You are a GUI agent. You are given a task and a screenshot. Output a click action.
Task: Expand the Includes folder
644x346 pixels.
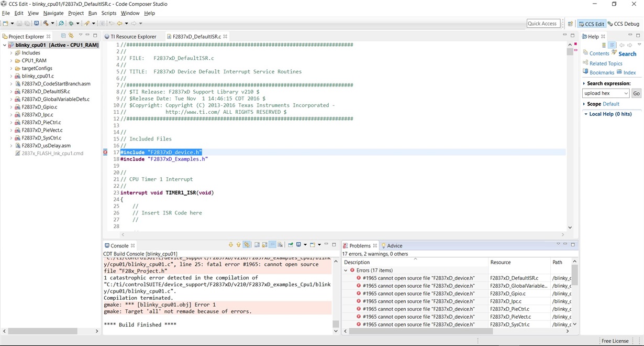11,53
